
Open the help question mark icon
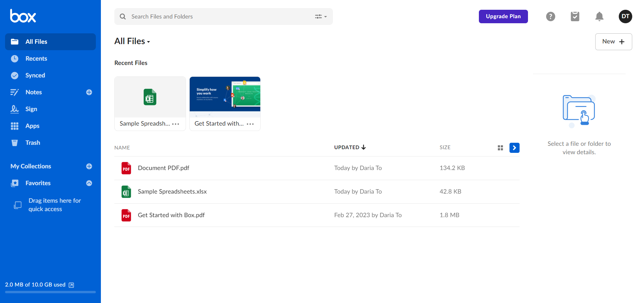[x=551, y=16]
